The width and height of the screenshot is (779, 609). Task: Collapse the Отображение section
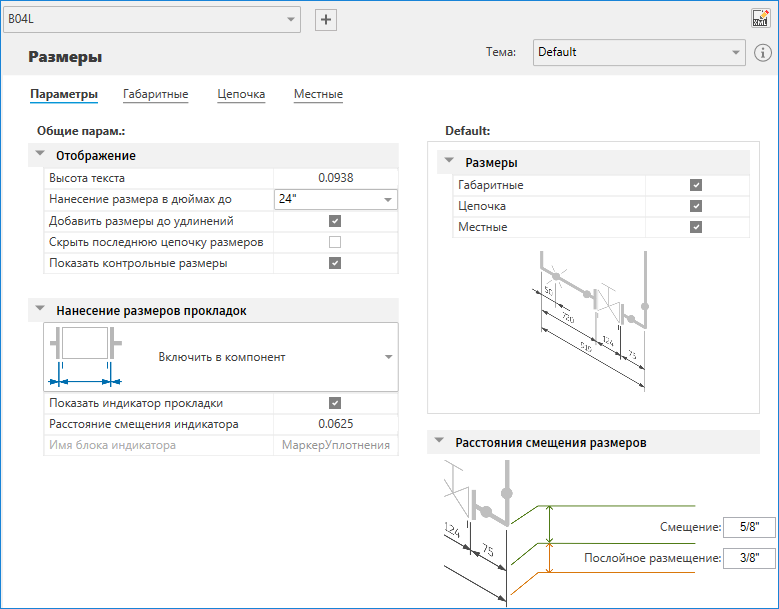pos(40,154)
